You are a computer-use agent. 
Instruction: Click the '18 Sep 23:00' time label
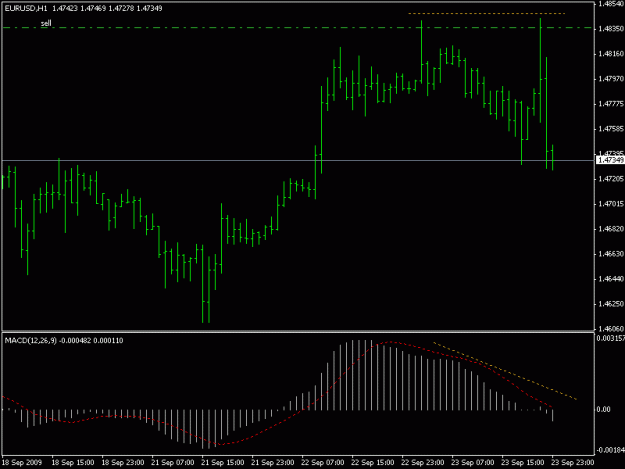pyautogui.click(x=123, y=462)
